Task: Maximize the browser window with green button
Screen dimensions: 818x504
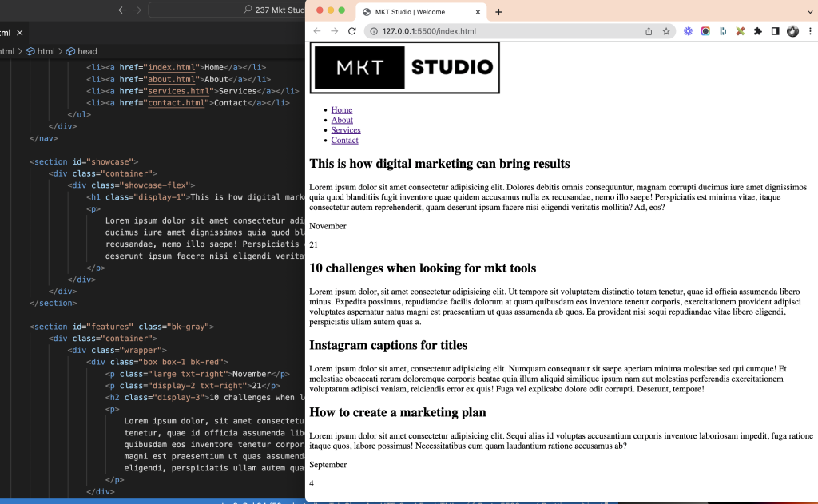Action: click(x=342, y=10)
